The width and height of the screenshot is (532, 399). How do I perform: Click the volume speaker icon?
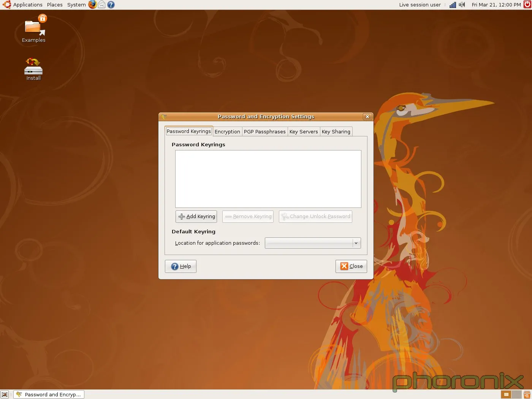click(x=462, y=5)
